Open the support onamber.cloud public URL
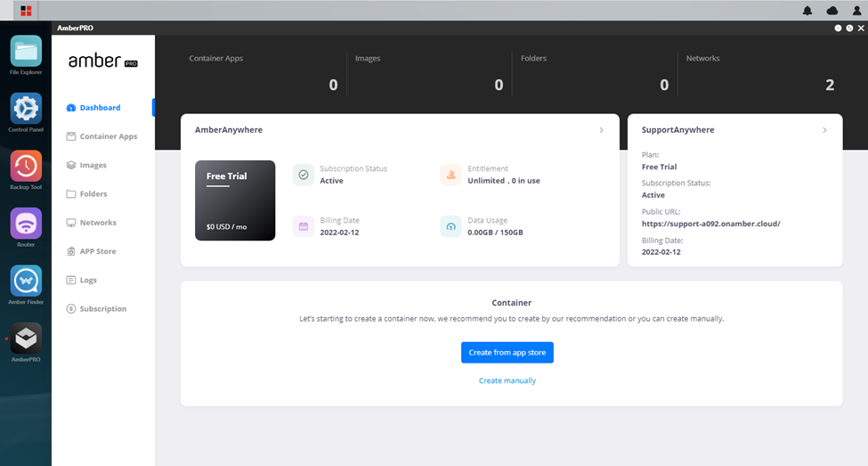Viewport: 868px width, 466px height. click(710, 224)
